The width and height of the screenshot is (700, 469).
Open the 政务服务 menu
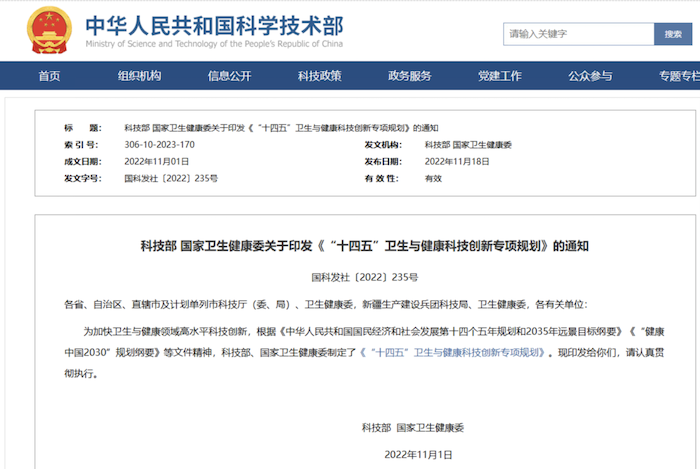410,76
